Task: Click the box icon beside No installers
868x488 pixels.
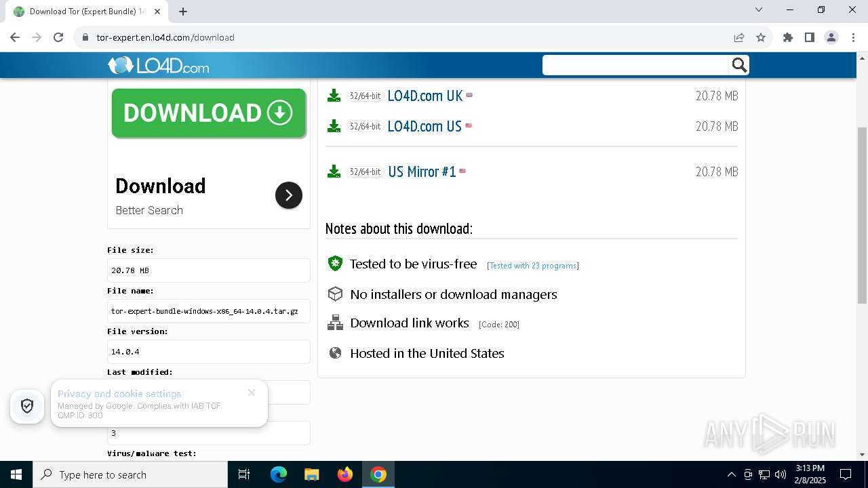Action: click(x=335, y=294)
